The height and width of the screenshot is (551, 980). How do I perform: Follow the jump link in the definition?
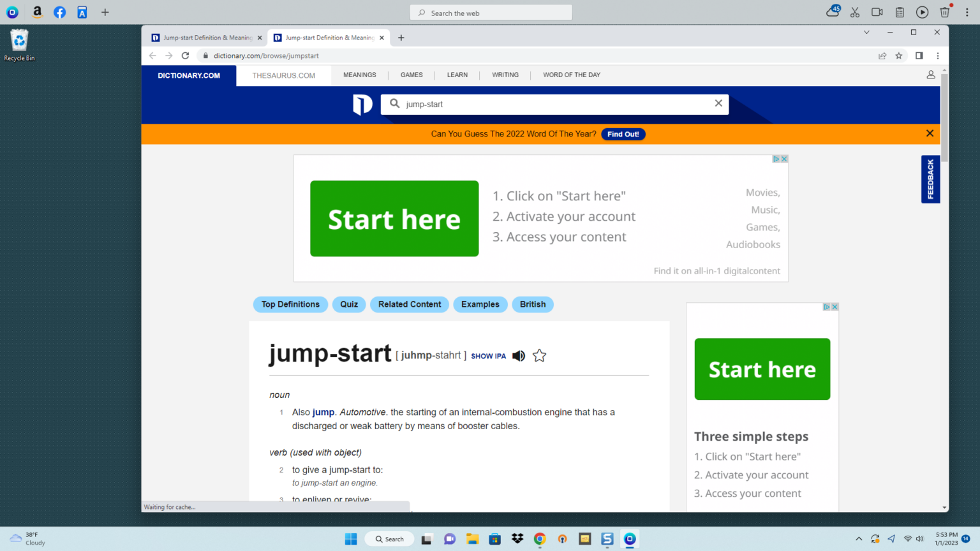tap(323, 412)
